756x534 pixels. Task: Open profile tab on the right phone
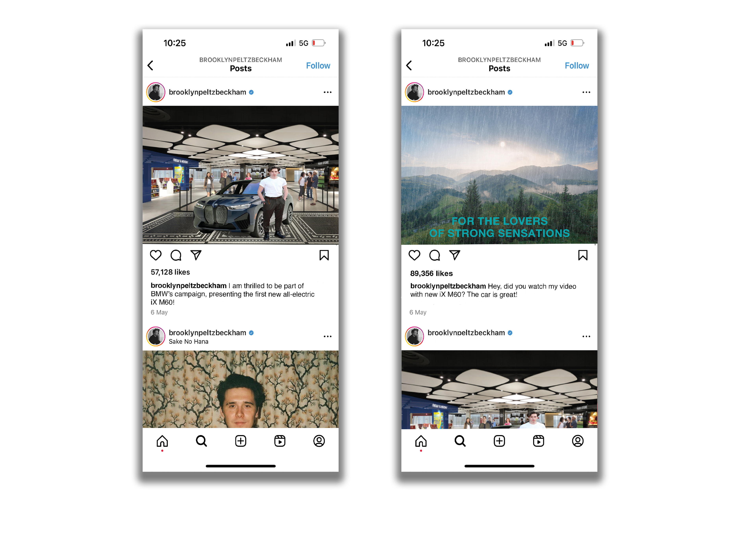point(578,441)
